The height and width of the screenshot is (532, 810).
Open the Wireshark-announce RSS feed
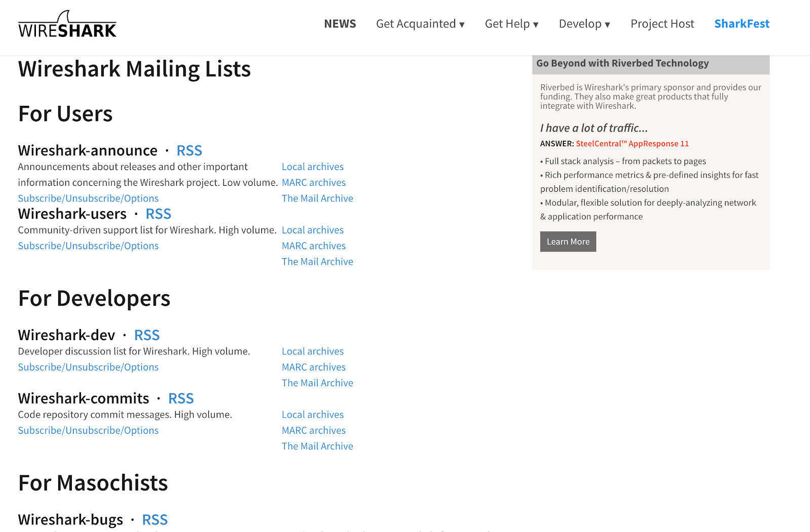coord(189,150)
